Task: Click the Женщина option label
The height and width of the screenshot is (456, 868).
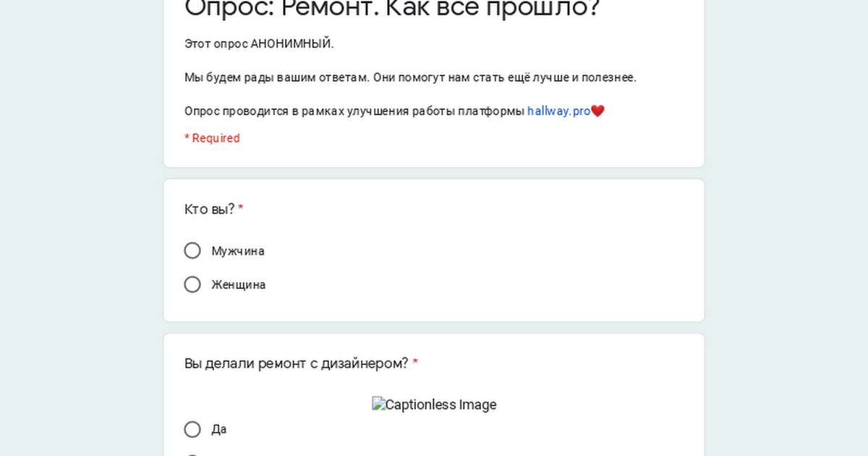Action: 238,285
